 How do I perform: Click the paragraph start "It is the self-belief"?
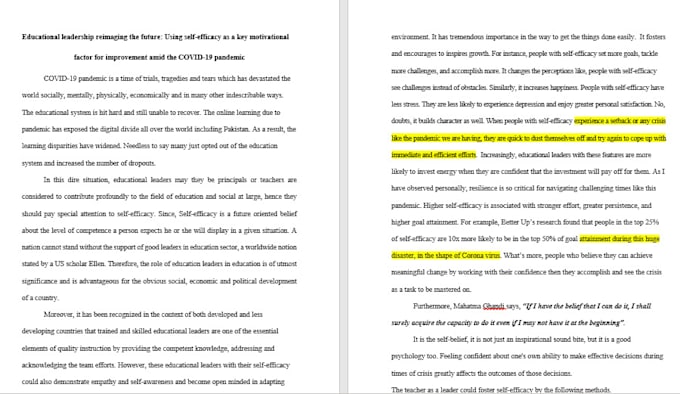click(x=522, y=339)
